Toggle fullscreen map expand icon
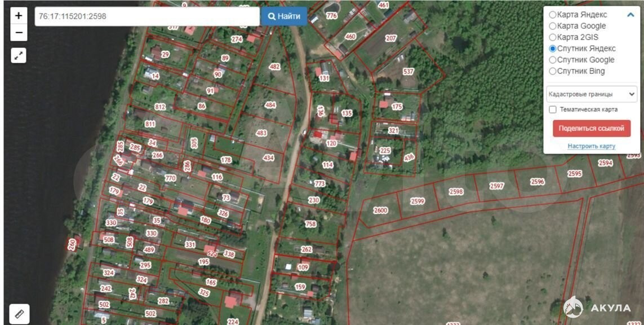Viewport: 644px width, 325px height. (x=19, y=55)
